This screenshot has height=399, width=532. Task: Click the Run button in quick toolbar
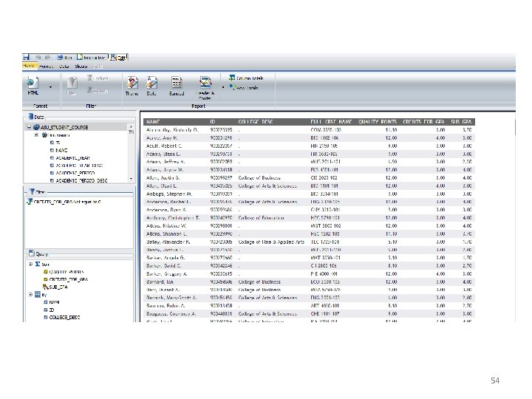(64, 58)
